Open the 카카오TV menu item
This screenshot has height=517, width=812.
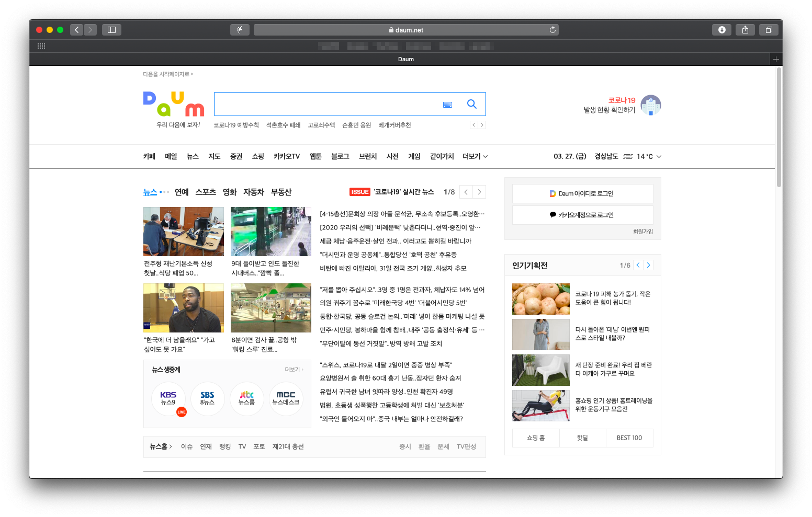(287, 156)
